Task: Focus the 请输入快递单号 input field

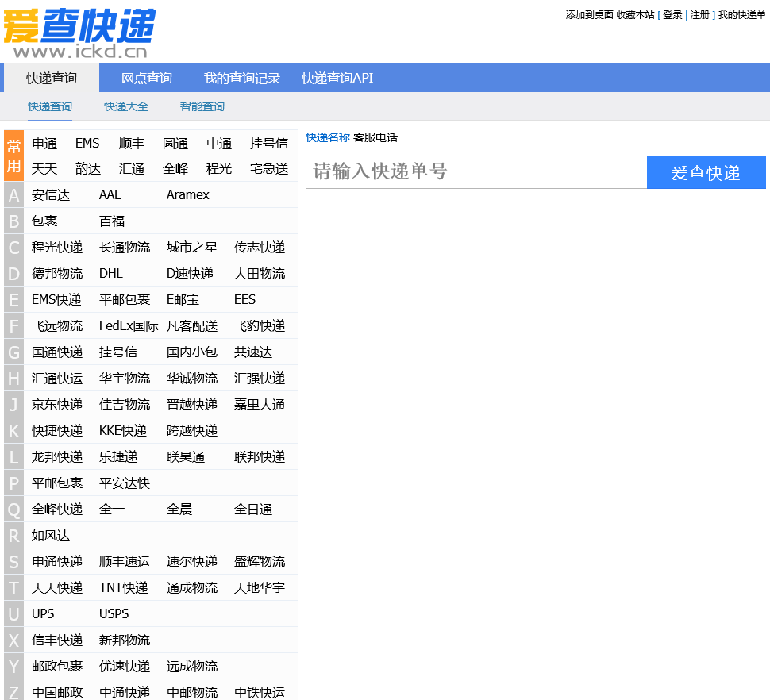Action: coord(476,171)
